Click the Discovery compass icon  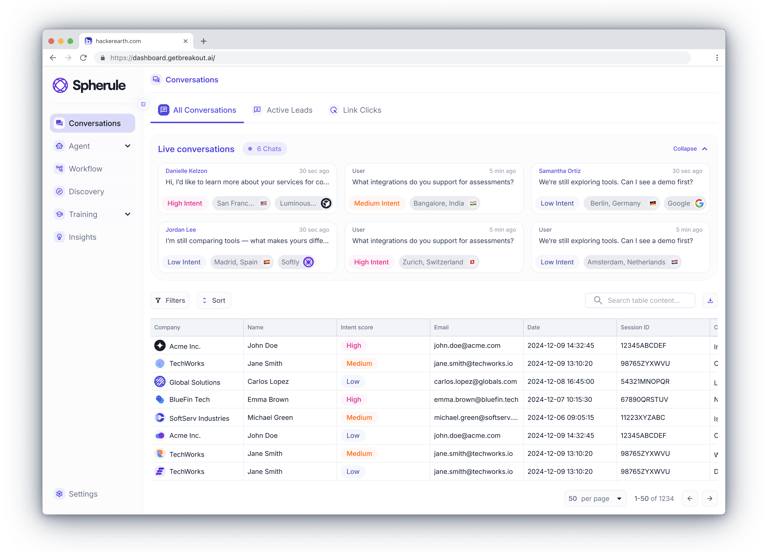(x=59, y=192)
